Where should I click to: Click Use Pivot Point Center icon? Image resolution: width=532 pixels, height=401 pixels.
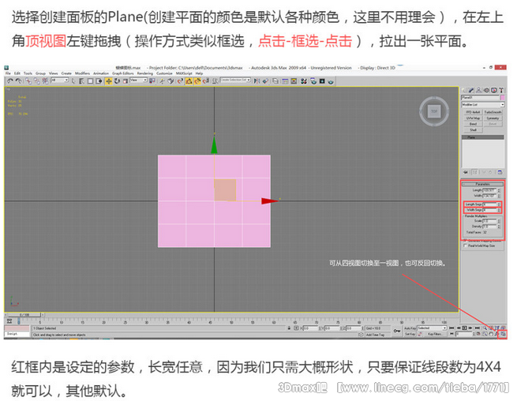click(x=152, y=81)
